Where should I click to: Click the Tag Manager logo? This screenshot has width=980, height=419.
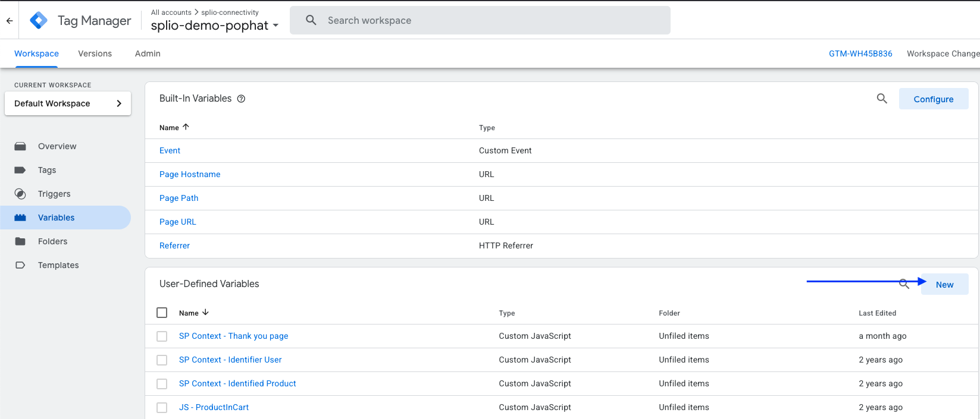(39, 20)
